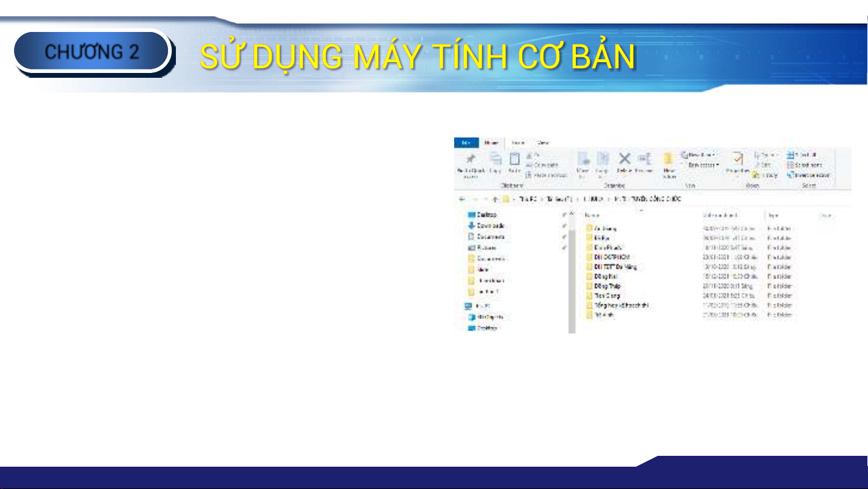The width and height of the screenshot is (868, 489).
Task: Click the Copy icon in the ribbon
Action: (495, 159)
